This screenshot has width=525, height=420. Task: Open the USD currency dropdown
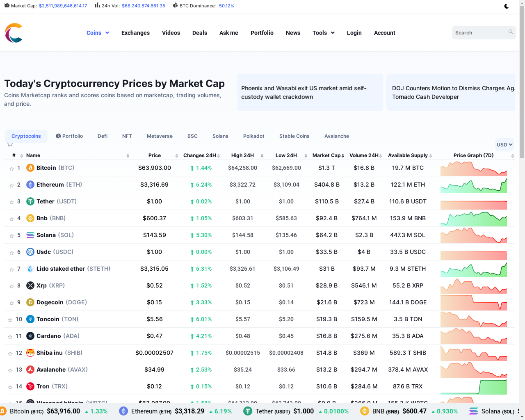click(x=504, y=144)
